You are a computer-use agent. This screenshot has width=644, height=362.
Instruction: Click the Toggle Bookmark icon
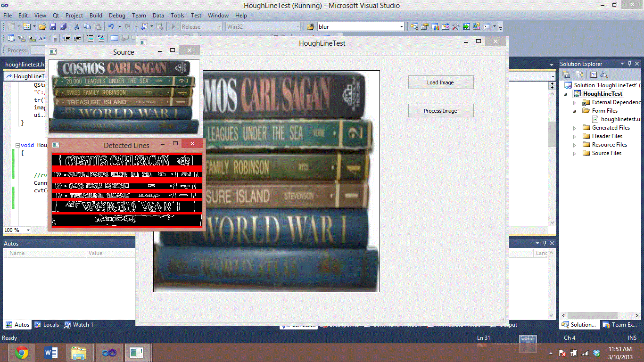pos(115,38)
